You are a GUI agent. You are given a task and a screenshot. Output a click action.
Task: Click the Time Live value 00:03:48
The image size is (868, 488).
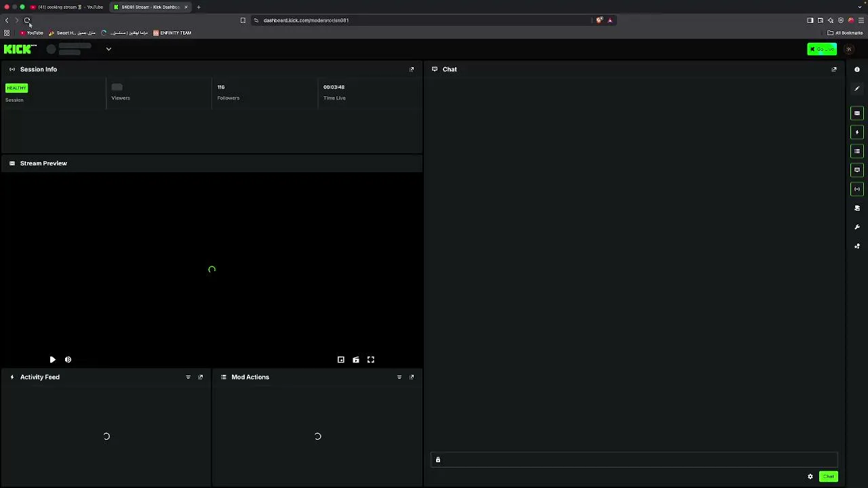[334, 87]
